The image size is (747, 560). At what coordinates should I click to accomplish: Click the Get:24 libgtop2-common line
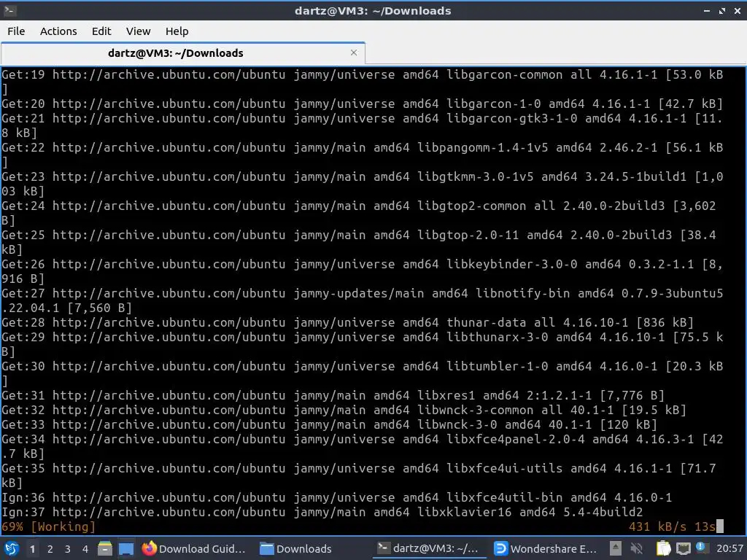point(359,213)
